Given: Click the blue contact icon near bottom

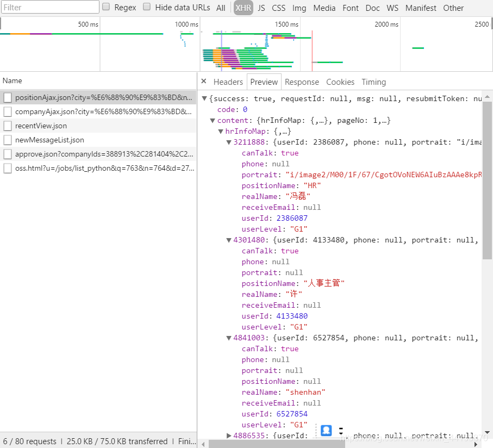Looking at the screenshot, I should tap(326, 431).
